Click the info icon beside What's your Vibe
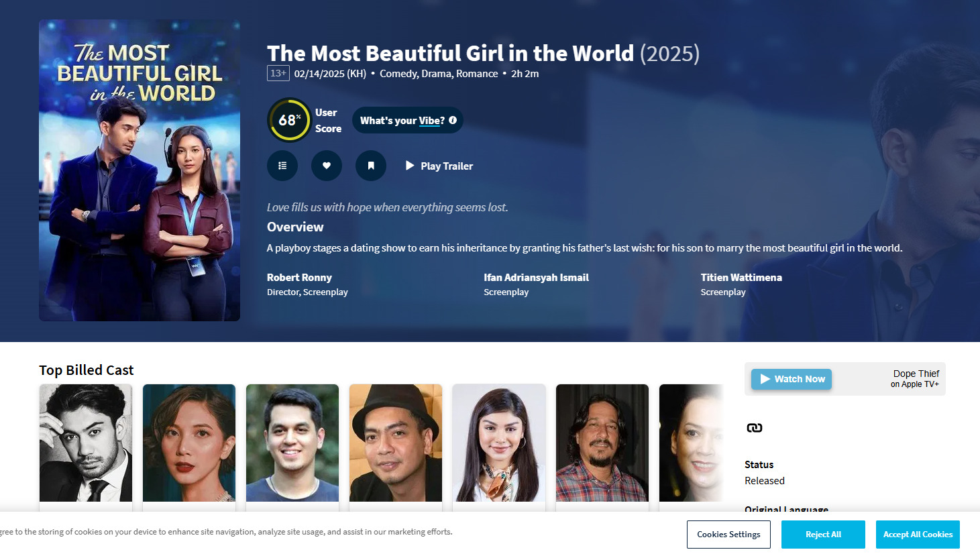This screenshot has width=980, height=558. click(x=453, y=120)
